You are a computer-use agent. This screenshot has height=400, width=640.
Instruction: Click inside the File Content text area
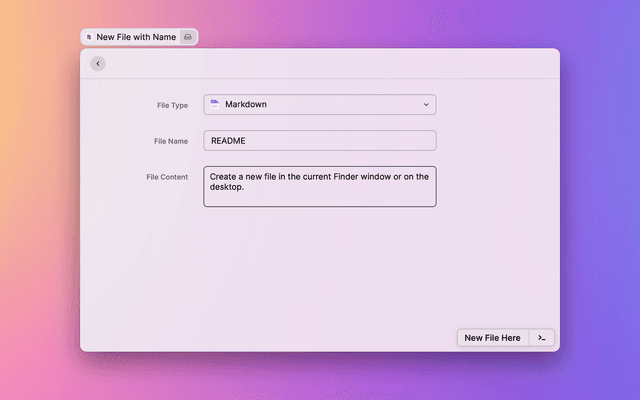pos(319,197)
